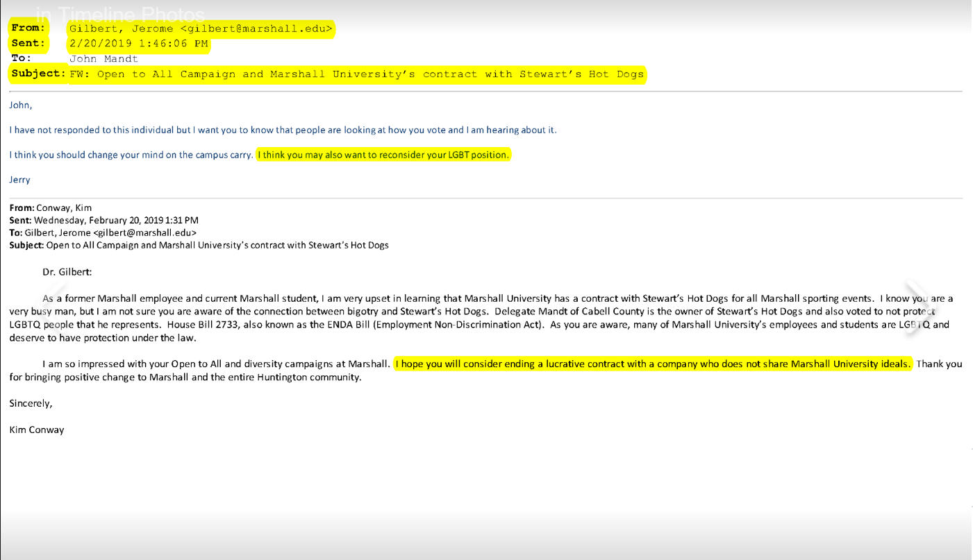Click the highlighted "reconsider your LGBT position" sentence
The image size is (973, 560).
[383, 155]
